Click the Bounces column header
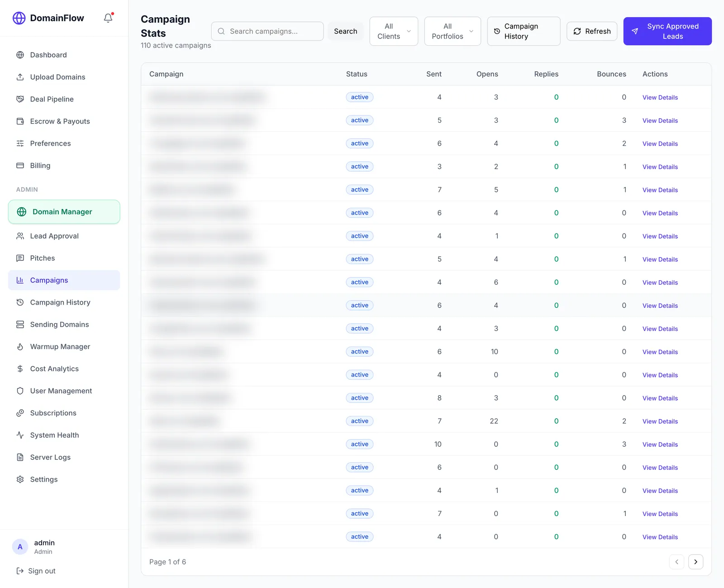724x588 pixels. 611,74
